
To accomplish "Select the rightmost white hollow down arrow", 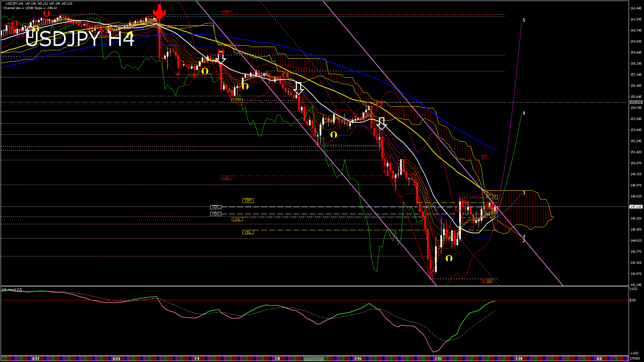I will pyautogui.click(x=382, y=123).
